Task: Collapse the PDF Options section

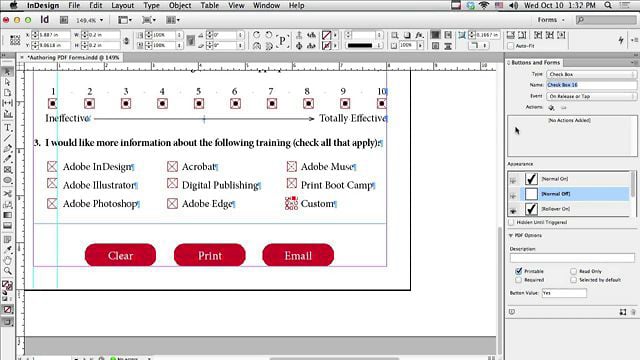Action: (511, 236)
